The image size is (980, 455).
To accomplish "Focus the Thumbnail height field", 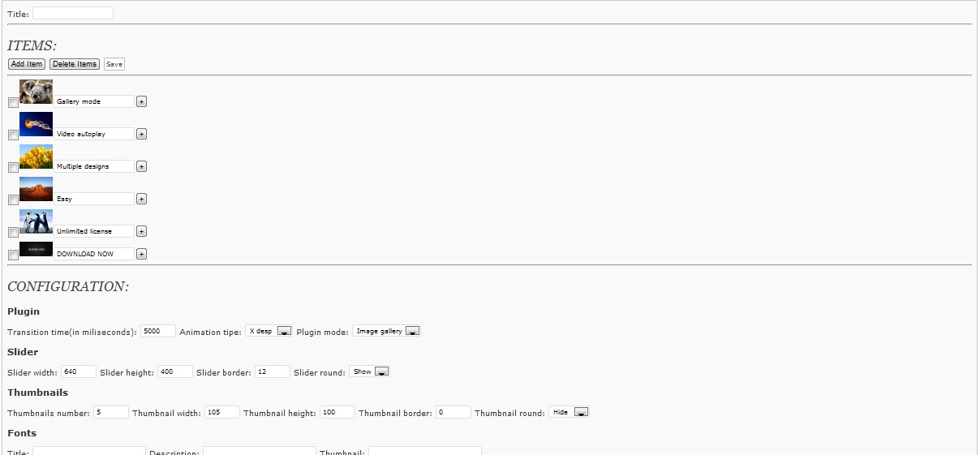I will pos(337,412).
